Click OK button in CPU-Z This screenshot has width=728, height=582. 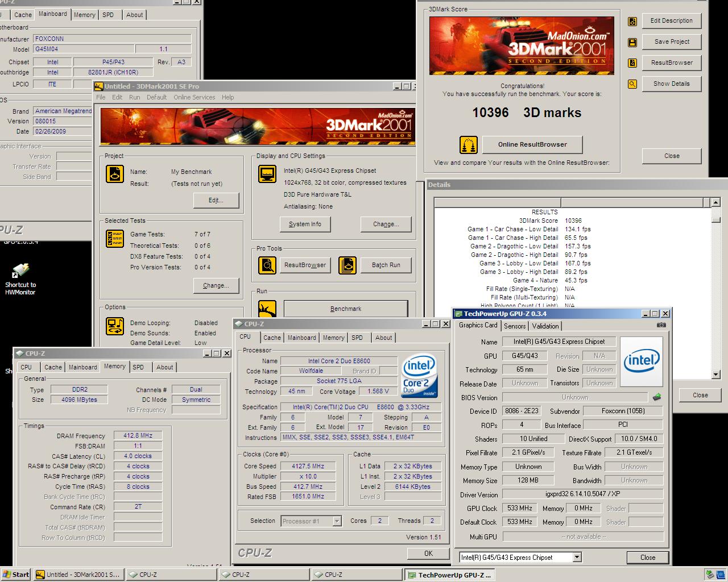pyautogui.click(x=428, y=554)
